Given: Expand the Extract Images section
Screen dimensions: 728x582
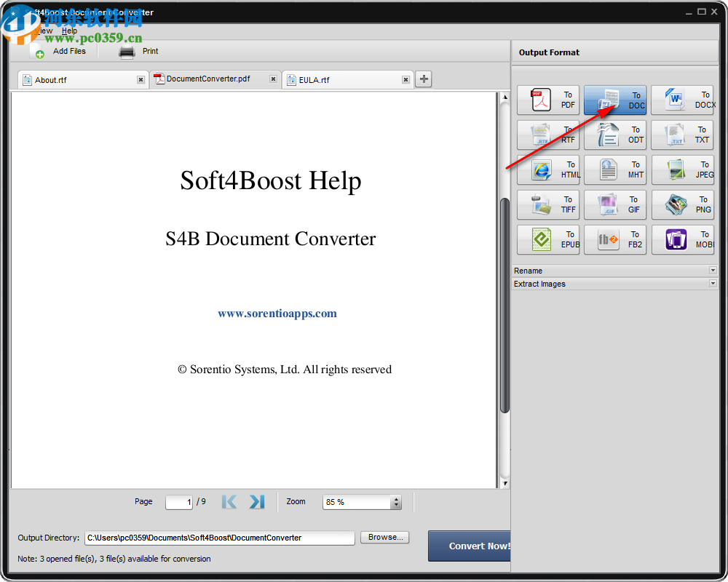Looking at the screenshot, I should 713,284.
